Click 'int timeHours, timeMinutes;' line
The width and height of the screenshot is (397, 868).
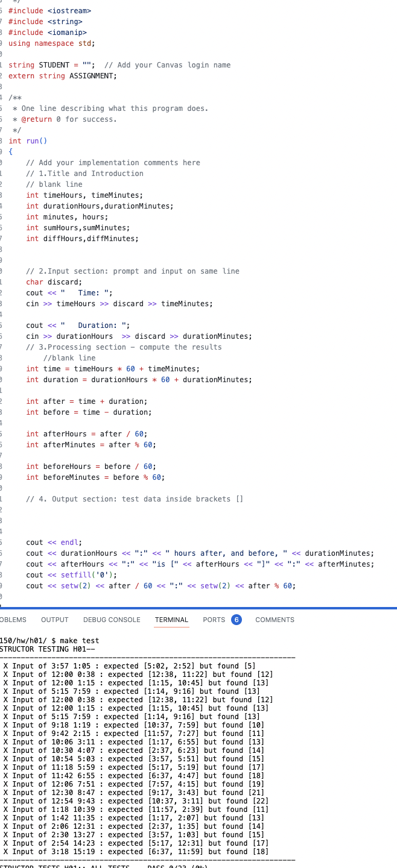pos(84,195)
